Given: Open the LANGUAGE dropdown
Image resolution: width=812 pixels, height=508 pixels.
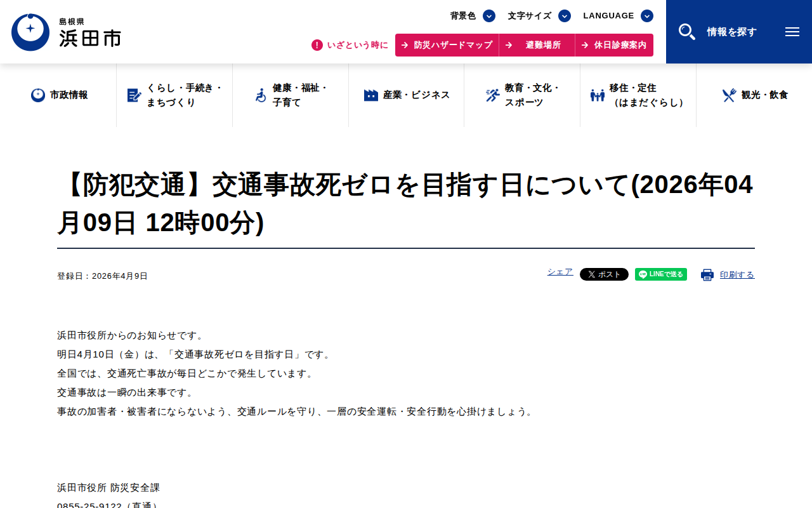Looking at the screenshot, I should tap(647, 16).
